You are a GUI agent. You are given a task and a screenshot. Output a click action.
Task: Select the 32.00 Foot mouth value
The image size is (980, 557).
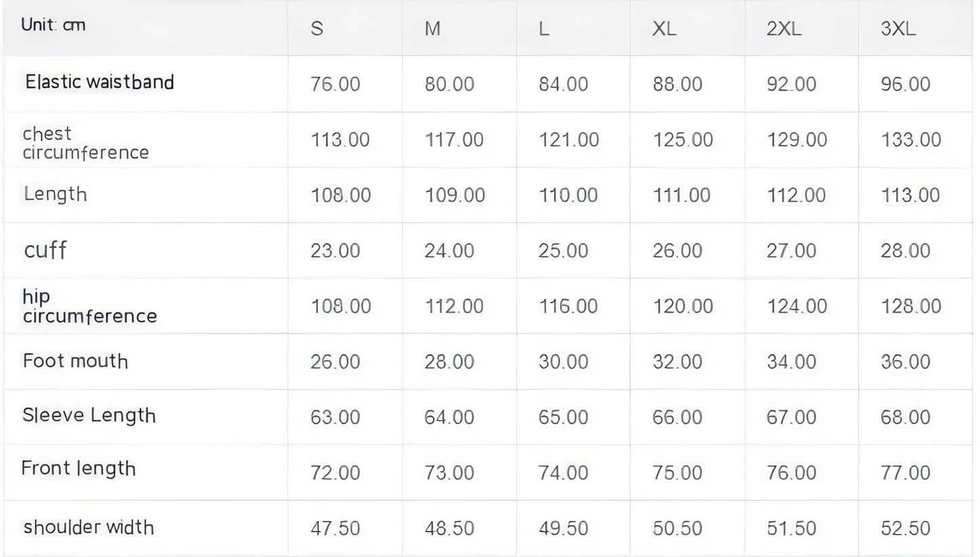(x=678, y=362)
